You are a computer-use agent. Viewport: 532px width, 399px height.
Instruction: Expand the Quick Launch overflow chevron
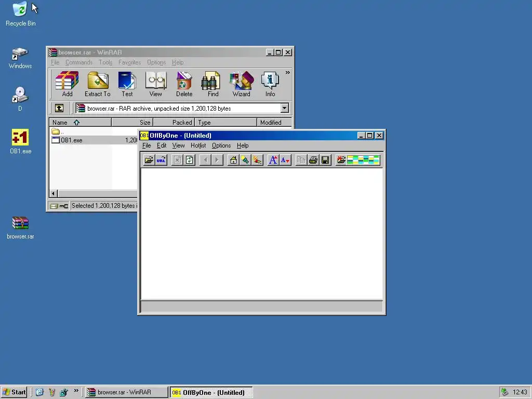click(76, 391)
